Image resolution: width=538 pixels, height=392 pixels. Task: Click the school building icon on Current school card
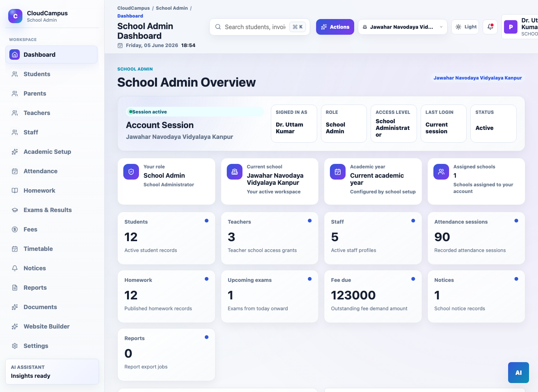click(x=235, y=172)
